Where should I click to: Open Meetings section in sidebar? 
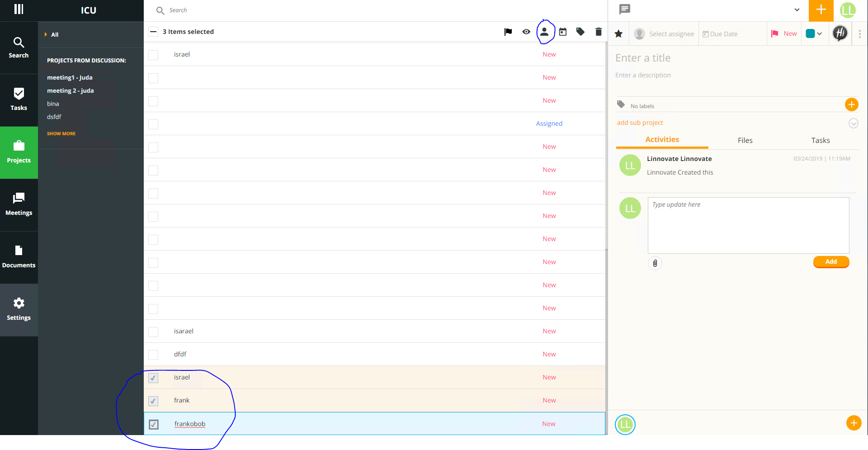click(19, 205)
